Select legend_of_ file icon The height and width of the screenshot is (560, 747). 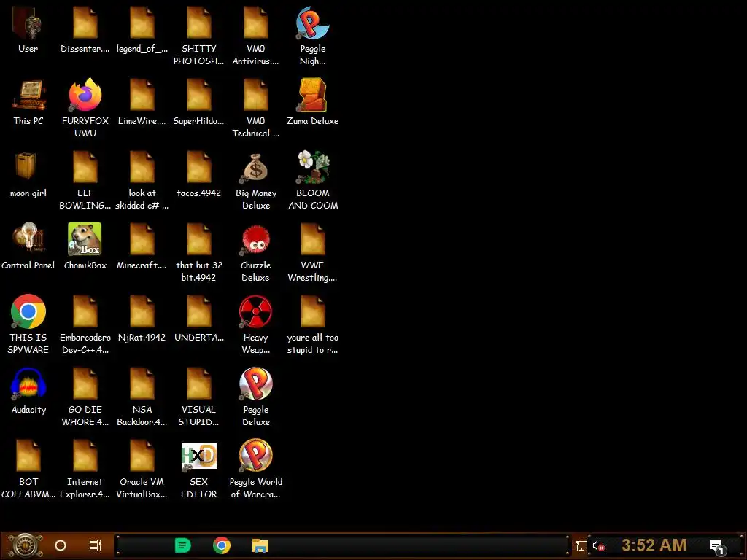click(x=142, y=23)
